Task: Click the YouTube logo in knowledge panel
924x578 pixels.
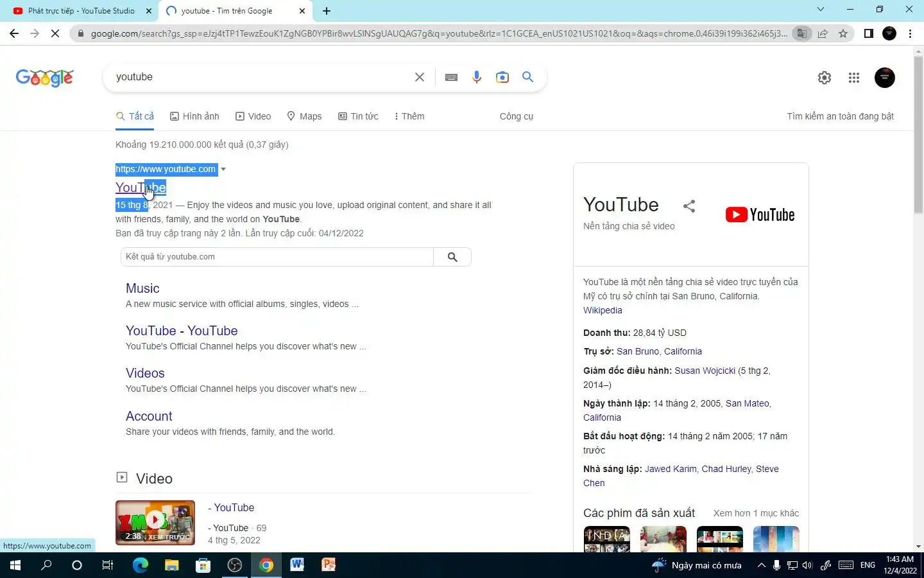Action: [760, 215]
